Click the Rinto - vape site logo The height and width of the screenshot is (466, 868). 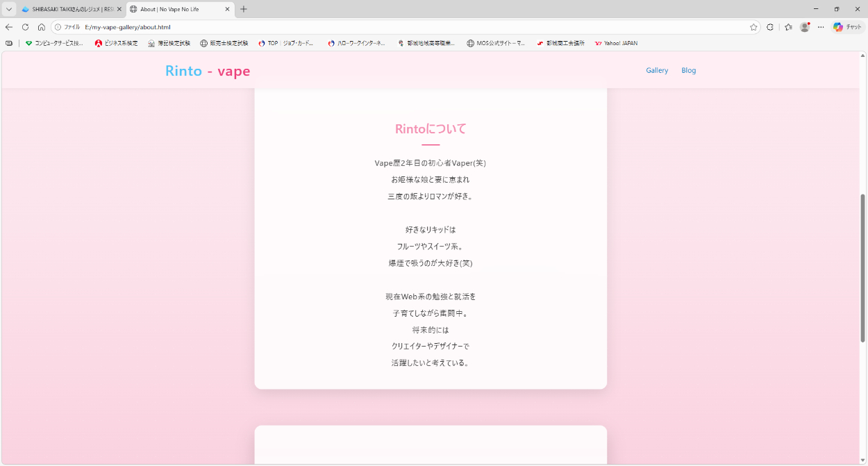208,71
